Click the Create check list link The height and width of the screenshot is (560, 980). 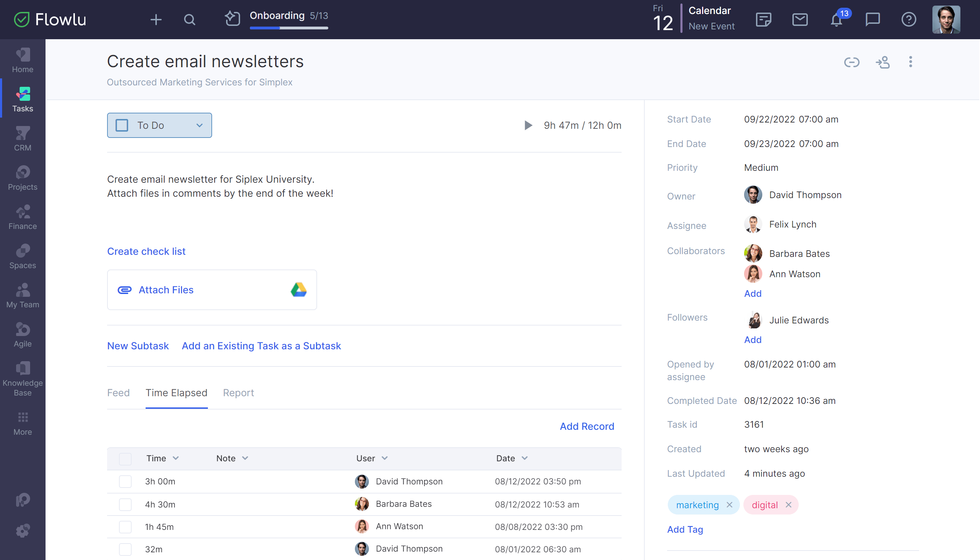point(145,250)
